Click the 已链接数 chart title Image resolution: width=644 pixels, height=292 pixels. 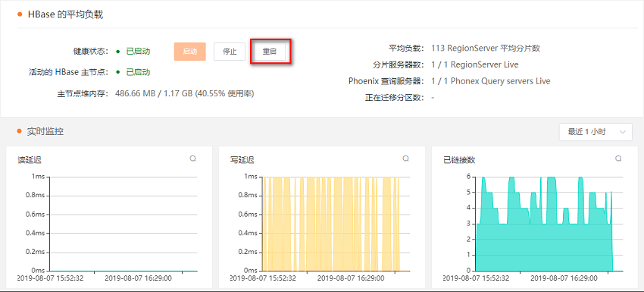tap(459, 160)
